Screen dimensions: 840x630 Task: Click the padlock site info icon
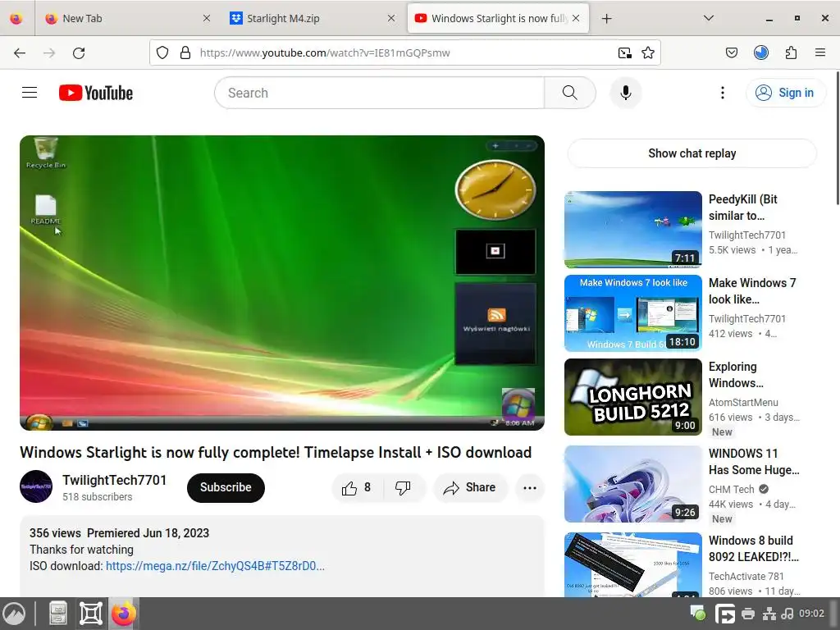[185, 52]
